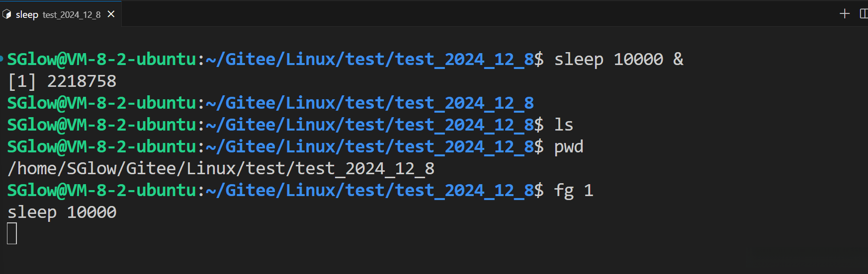Screen dimensions: 868x274
Task: Click the terminal block cursor
Action: [x=12, y=233]
